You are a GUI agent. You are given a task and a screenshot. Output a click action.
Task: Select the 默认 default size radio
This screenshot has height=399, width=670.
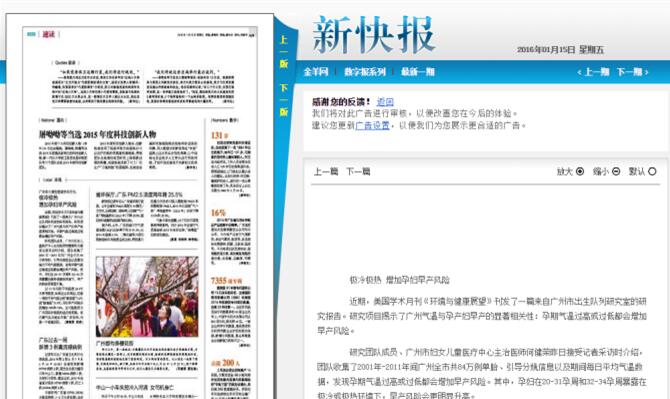[652, 171]
